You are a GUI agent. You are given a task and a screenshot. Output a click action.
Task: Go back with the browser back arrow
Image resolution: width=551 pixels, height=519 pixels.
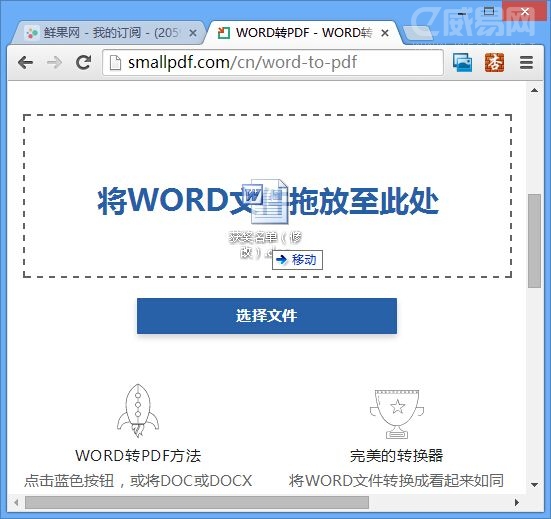click(x=25, y=63)
